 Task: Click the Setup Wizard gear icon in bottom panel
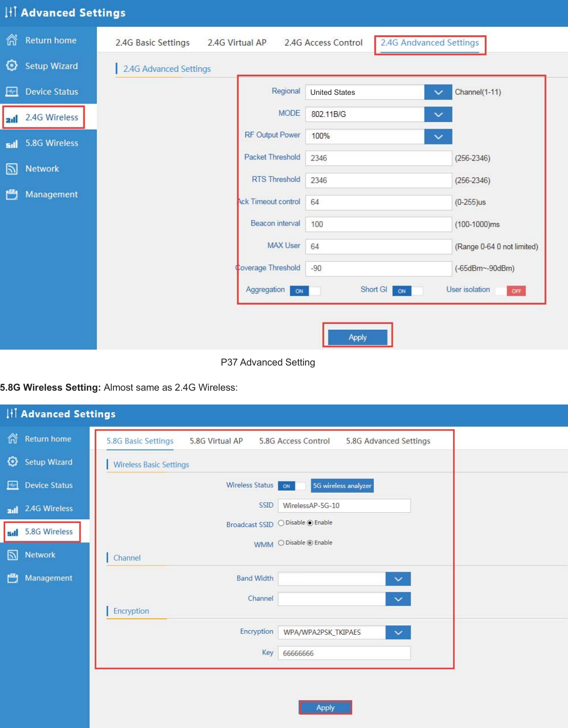(13, 461)
